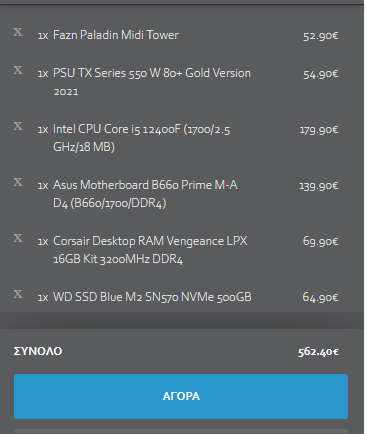Open WD SSD Blue M2 SN570 product
This screenshot has height=434, width=366.
pos(152,297)
